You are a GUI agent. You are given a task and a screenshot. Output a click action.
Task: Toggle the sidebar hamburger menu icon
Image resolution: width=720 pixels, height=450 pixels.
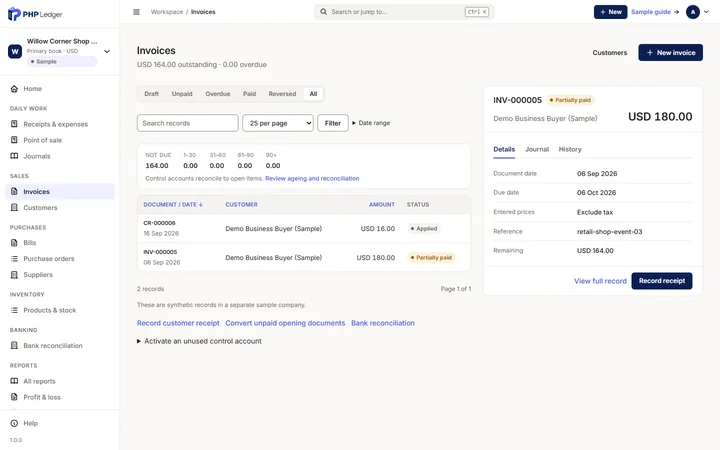(136, 12)
